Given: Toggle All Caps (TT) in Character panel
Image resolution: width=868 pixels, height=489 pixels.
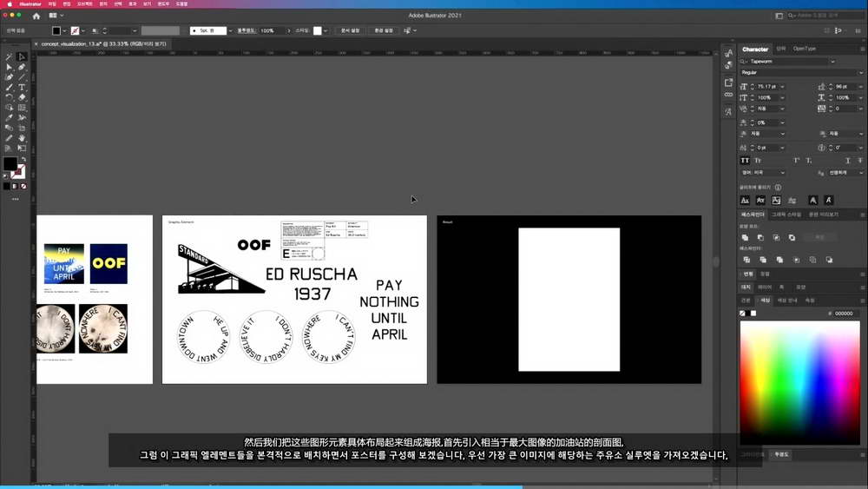Looking at the screenshot, I should click(745, 161).
